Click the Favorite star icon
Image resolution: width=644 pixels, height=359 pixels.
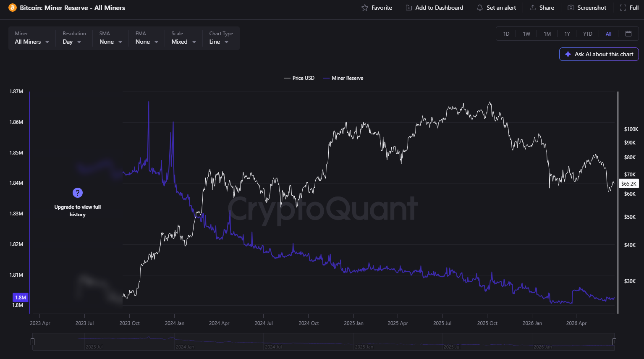(x=364, y=8)
